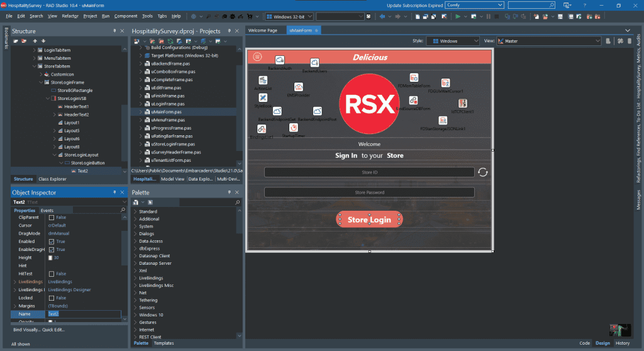
Task: Select uMenuFrame.pas in Projects list
Action: 168,120
